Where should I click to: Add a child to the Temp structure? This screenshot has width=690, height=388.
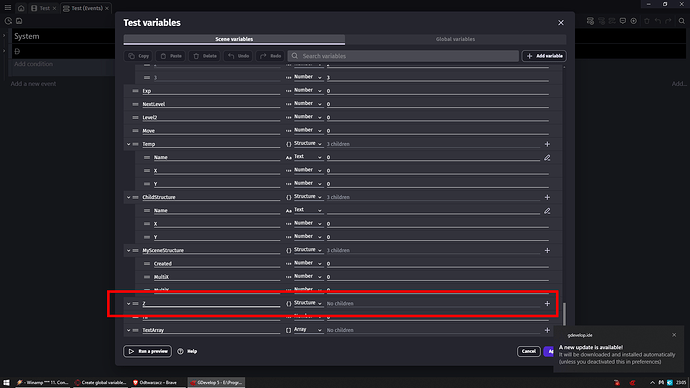click(x=547, y=144)
